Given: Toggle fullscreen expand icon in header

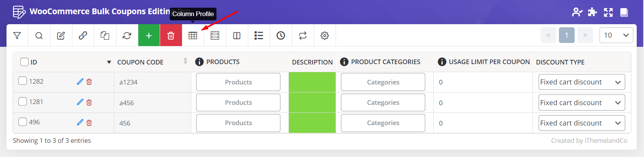Looking at the screenshot, I should pos(608,12).
